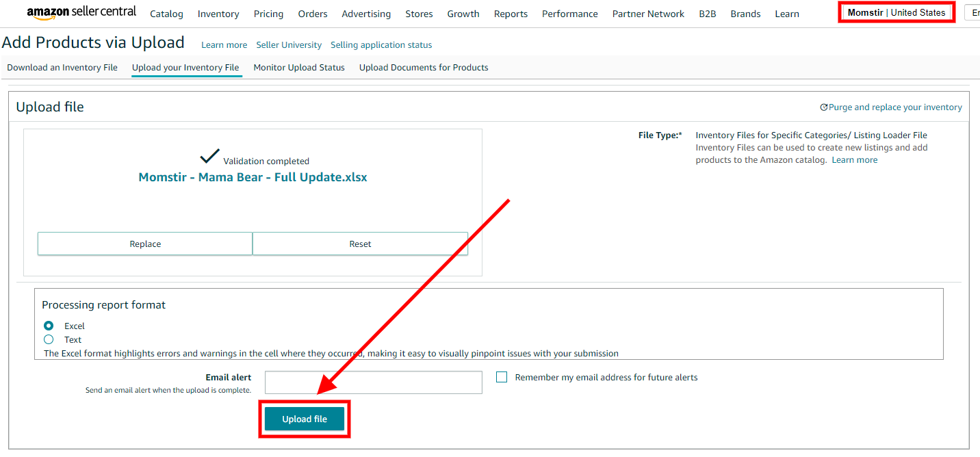Open the Partner Network menu
The height and width of the screenshot is (457, 980).
click(x=648, y=14)
